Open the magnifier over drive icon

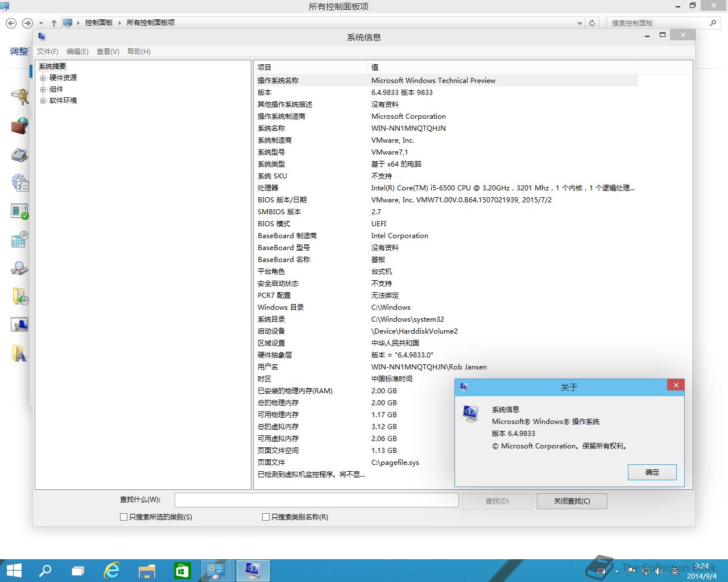[x=20, y=268]
